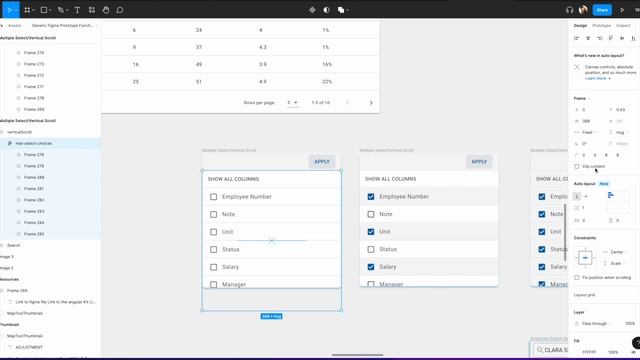Open the Assets tab

click(14, 25)
